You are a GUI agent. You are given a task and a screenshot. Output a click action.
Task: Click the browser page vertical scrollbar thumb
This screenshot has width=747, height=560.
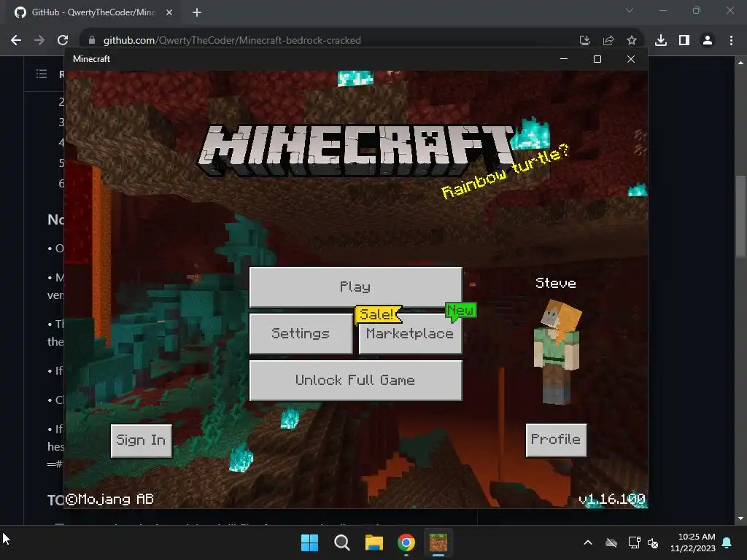click(740, 217)
